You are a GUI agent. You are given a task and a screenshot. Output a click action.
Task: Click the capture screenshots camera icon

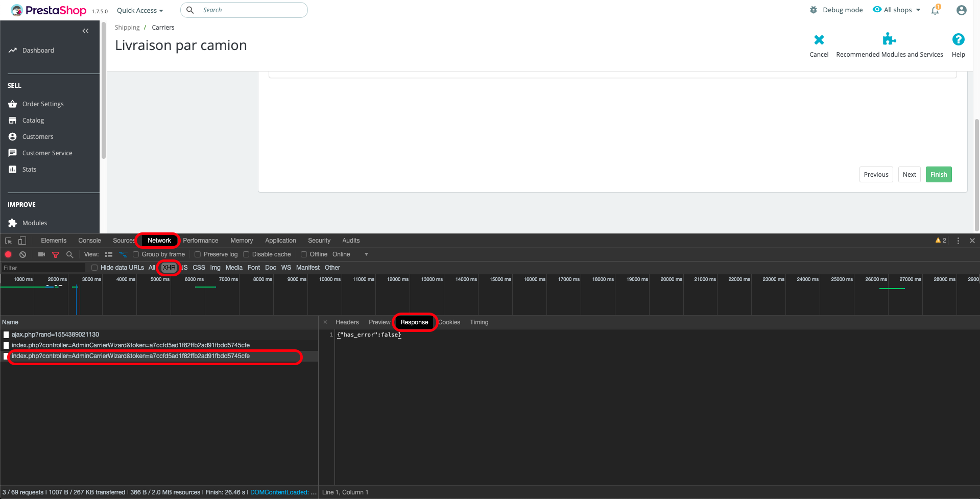[x=41, y=254]
